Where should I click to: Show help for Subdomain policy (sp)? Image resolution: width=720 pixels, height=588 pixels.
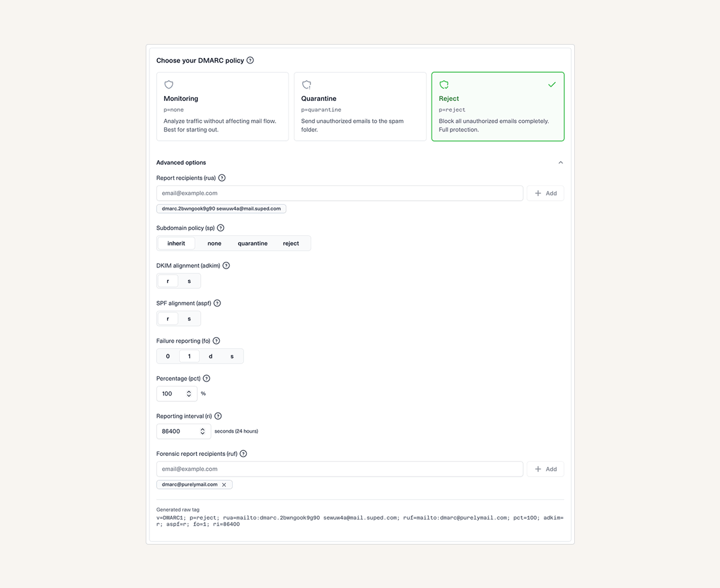pyautogui.click(x=221, y=228)
